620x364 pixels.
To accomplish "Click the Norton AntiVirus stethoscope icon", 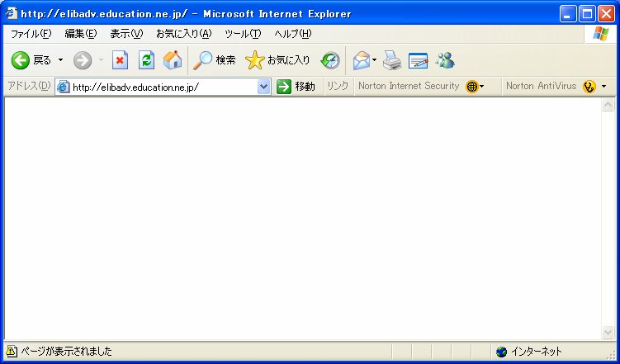I will pyautogui.click(x=589, y=86).
